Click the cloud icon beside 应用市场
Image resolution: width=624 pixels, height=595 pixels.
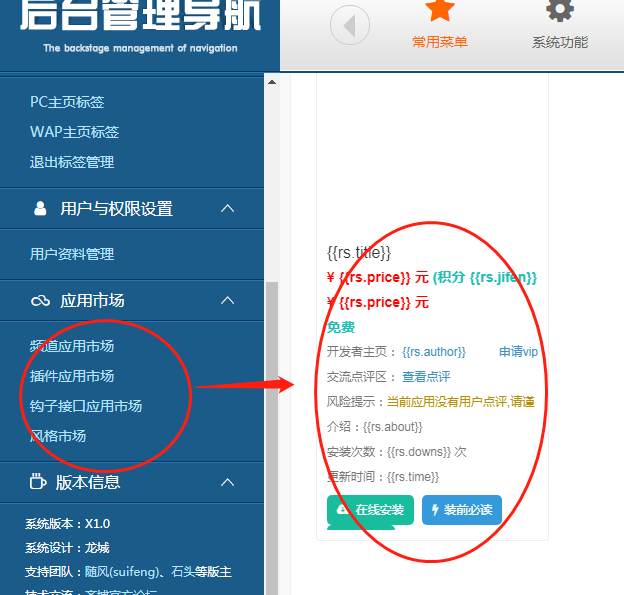40,301
